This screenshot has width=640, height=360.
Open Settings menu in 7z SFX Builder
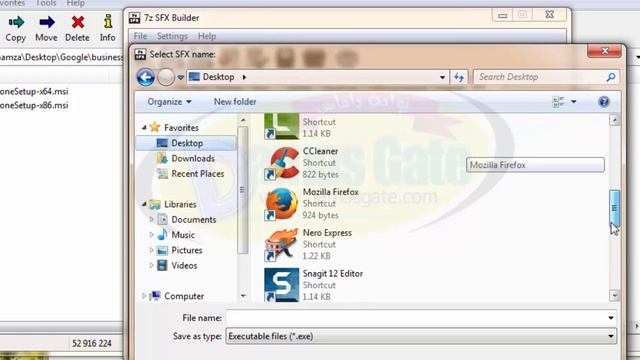172,36
